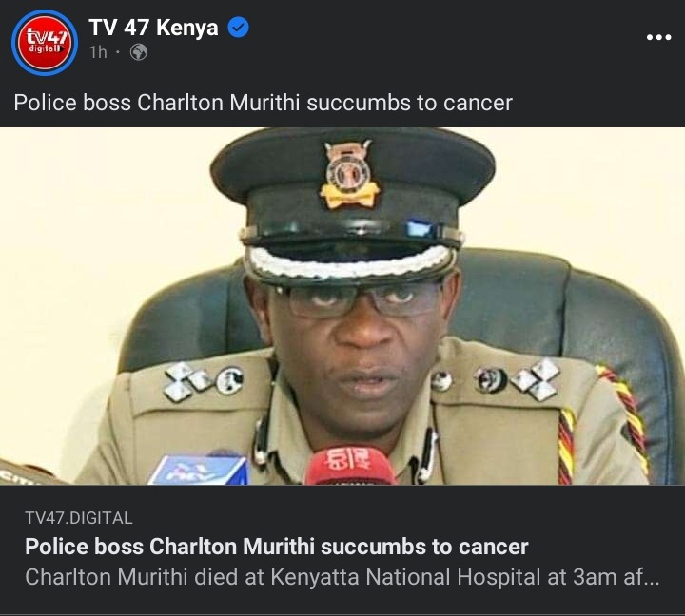Open the article preview photo

pos(342,306)
